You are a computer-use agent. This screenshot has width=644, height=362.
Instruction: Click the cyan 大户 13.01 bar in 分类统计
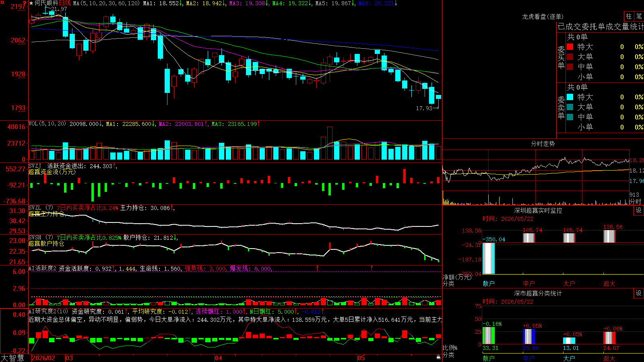[569, 341]
